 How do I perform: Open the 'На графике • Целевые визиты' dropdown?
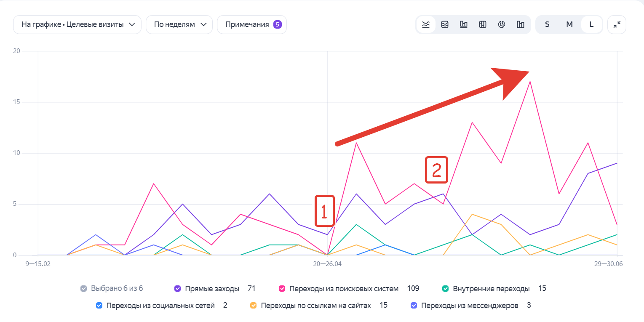(x=77, y=24)
